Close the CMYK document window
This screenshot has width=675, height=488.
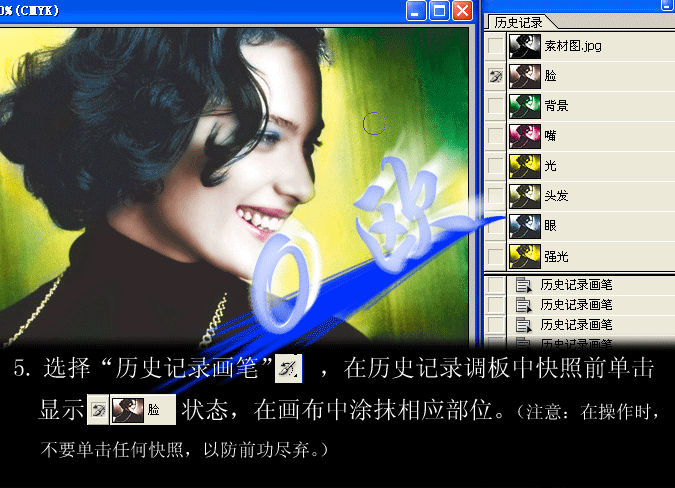pos(462,10)
